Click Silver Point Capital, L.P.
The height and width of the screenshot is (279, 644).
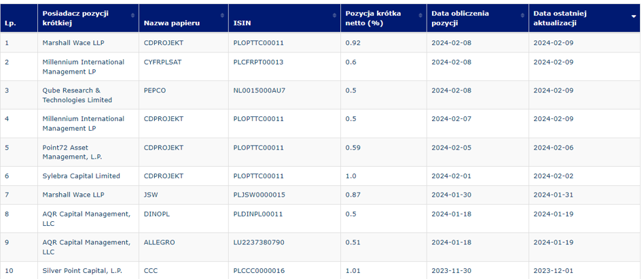tap(83, 271)
